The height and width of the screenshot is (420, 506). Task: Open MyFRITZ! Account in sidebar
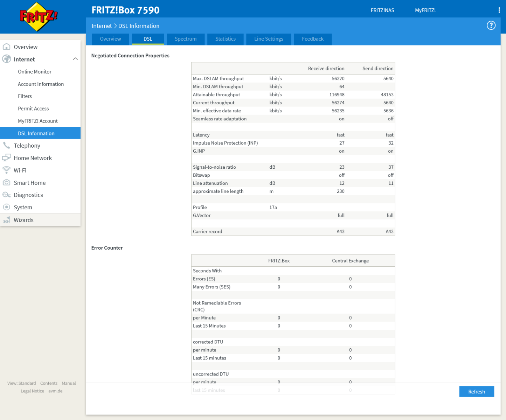click(x=40, y=121)
